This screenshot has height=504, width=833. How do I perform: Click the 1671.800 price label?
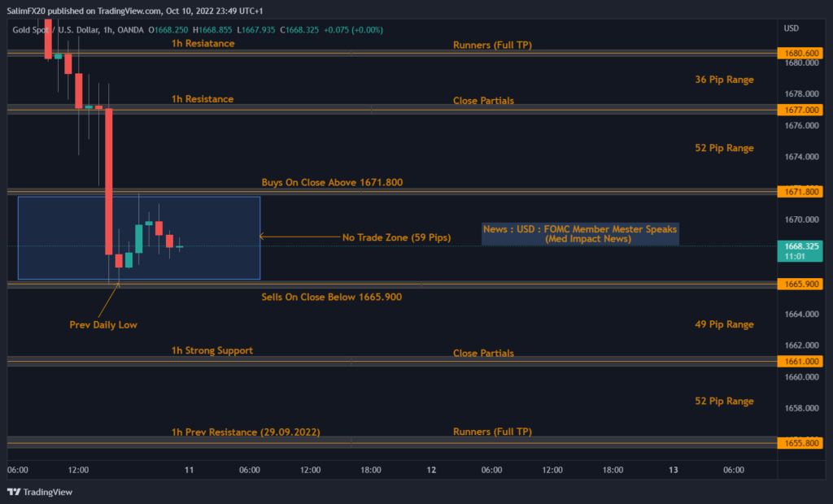[800, 192]
